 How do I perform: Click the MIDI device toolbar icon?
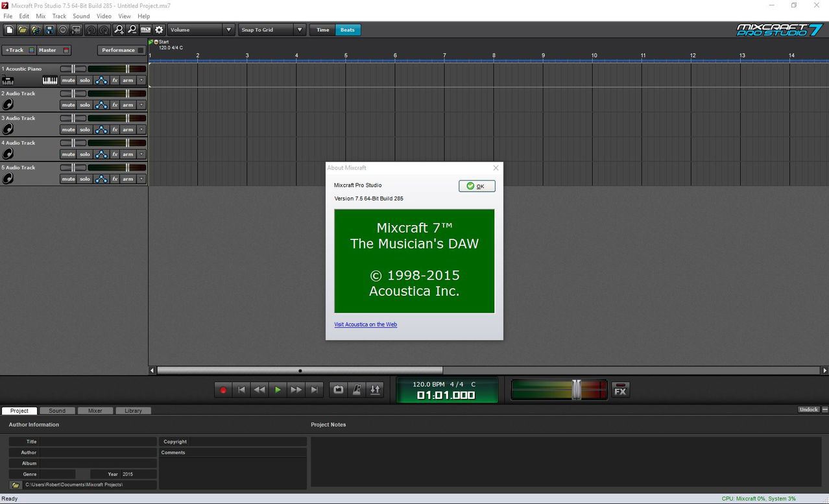[x=145, y=30]
